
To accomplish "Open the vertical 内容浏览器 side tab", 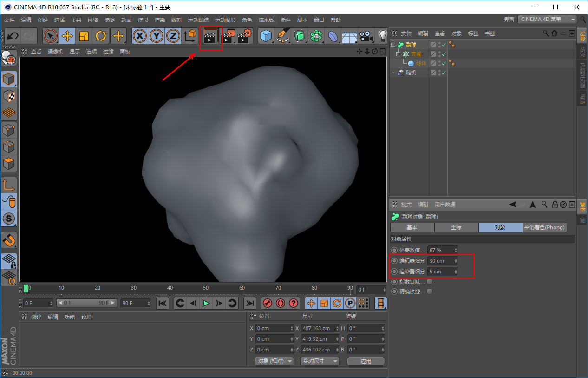I will tap(582, 76).
